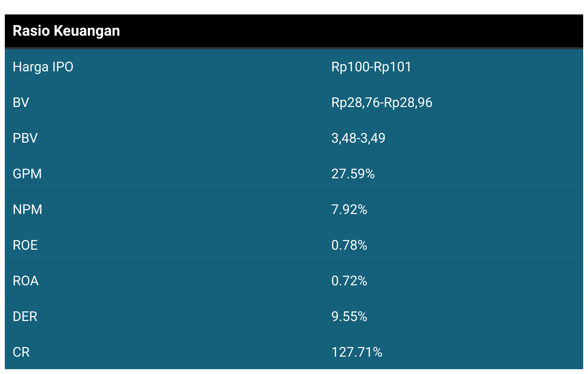Image resolution: width=588 pixels, height=374 pixels.
Task: Click the Rasio Keuangan table header
Action: (66, 31)
